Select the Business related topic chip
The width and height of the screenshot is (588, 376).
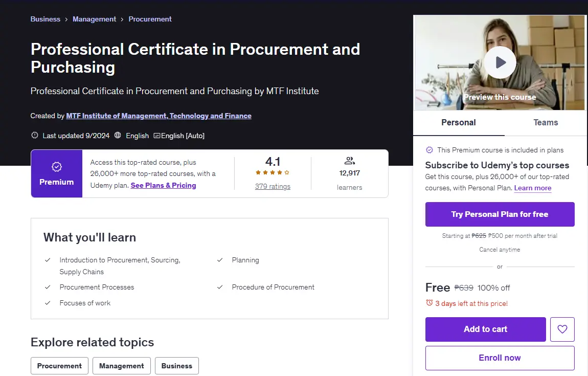pyautogui.click(x=176, y=366)
